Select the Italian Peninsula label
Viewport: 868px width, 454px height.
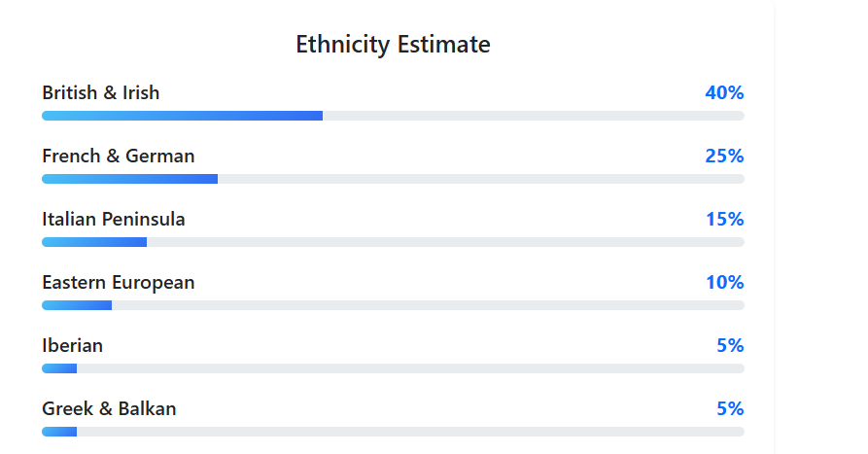coord(114,220)
